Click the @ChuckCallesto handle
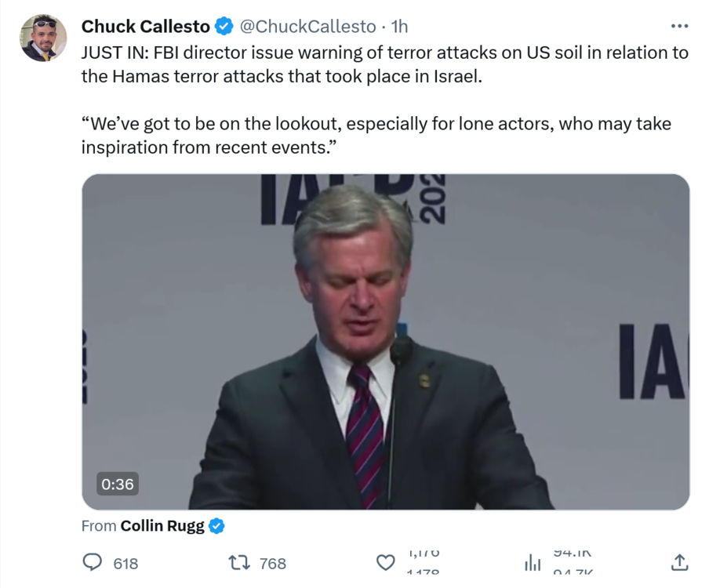 coord(307,27)
